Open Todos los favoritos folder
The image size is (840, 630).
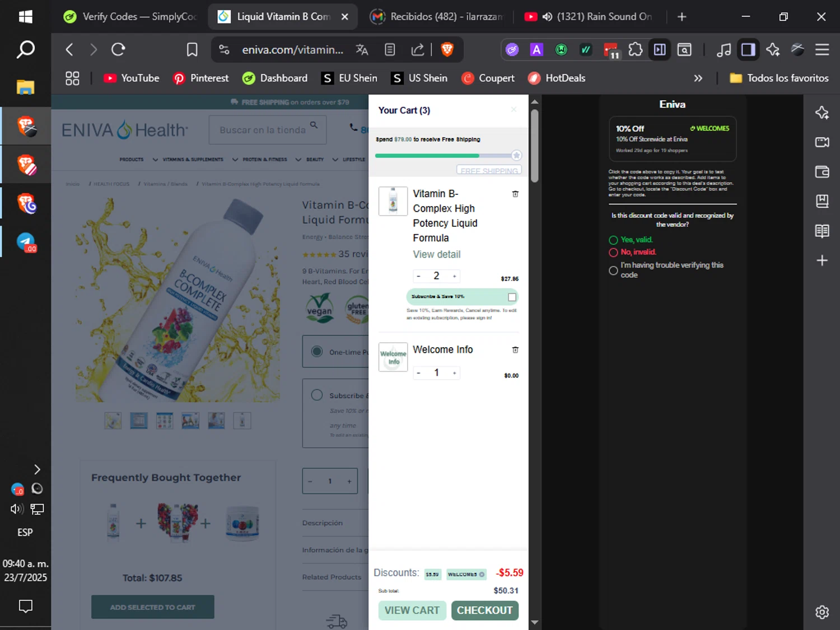coord(779,78)
